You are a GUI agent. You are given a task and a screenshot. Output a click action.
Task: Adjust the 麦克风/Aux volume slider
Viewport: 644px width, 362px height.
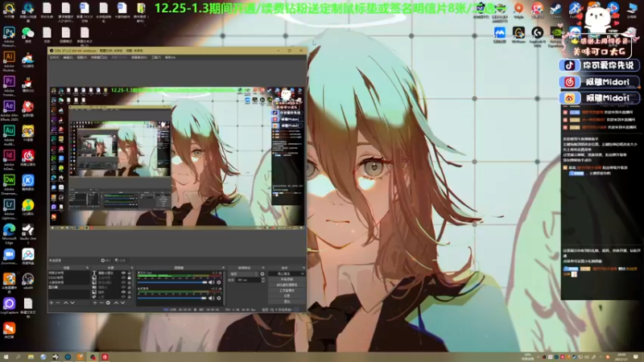coord(171,282)
